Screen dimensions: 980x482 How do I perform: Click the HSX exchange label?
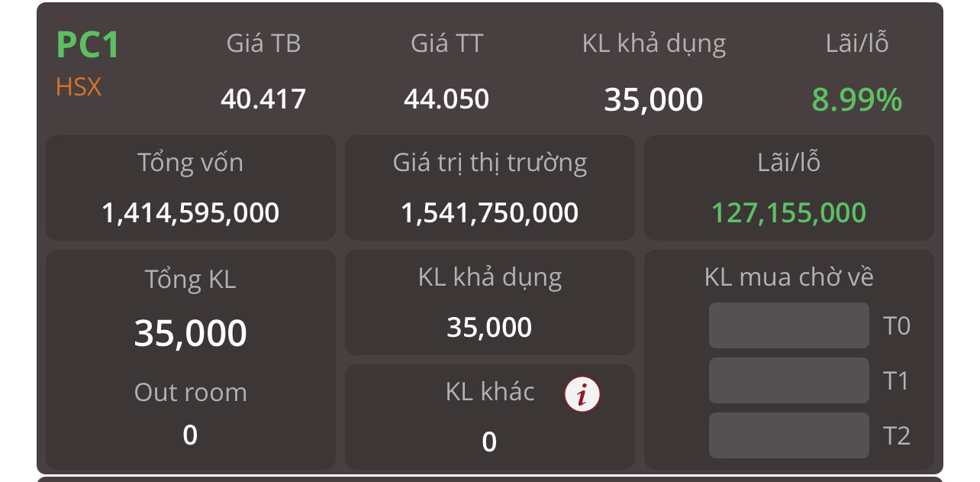[79, 87]
